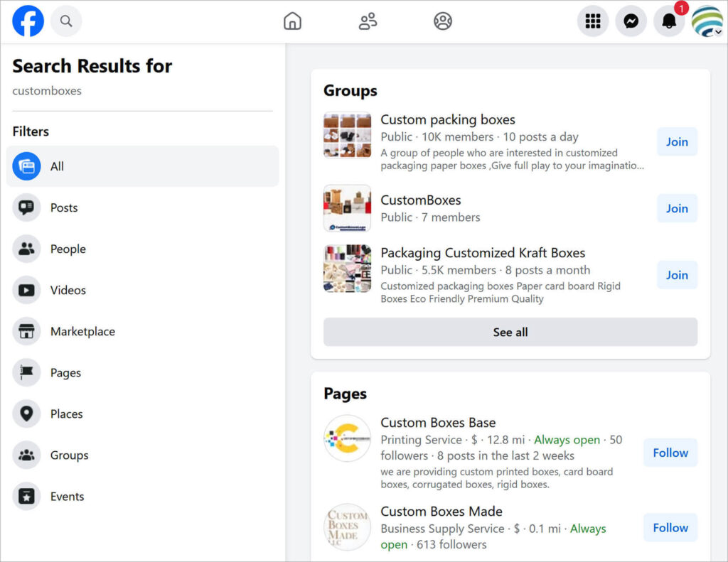Join the CustomBoxes group
728x562 pixels.
click(x=677, y=208)
